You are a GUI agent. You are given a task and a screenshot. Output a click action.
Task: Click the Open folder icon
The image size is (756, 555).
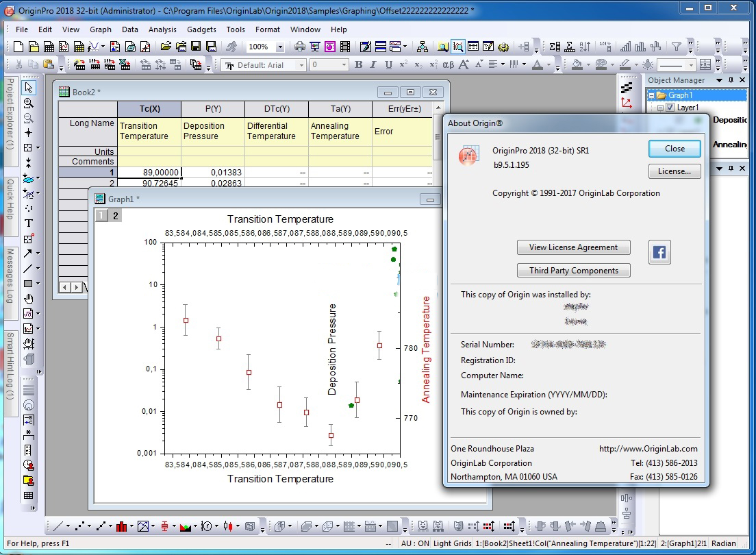[166, 47]
